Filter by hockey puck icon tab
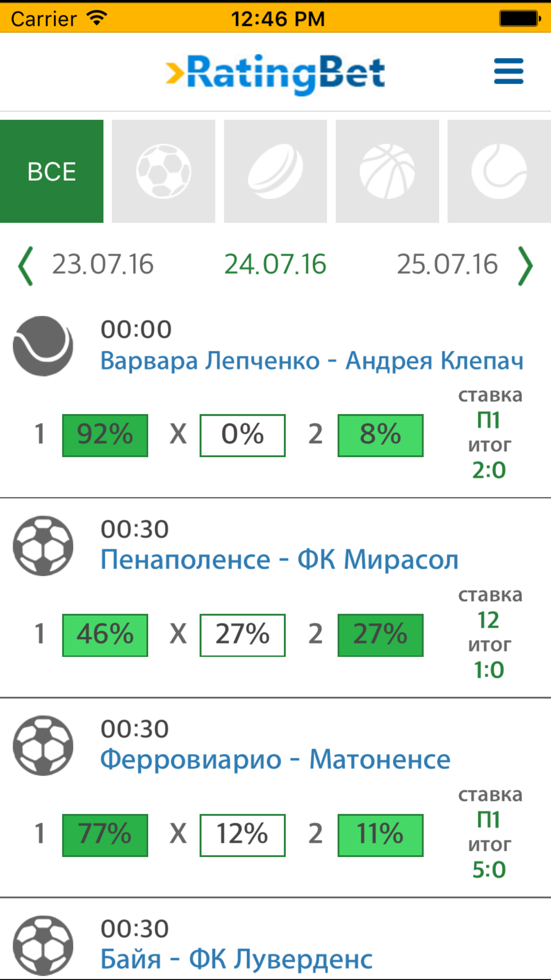Screen dimensions: 551x980 pyautogui.click(x=275, y=171)
